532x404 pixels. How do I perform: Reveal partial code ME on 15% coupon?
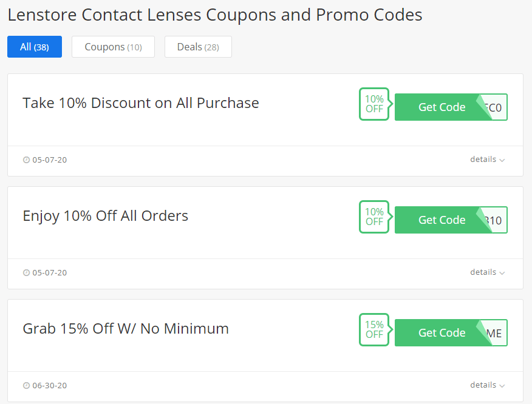pyautogui.click(x=496, y=333)
